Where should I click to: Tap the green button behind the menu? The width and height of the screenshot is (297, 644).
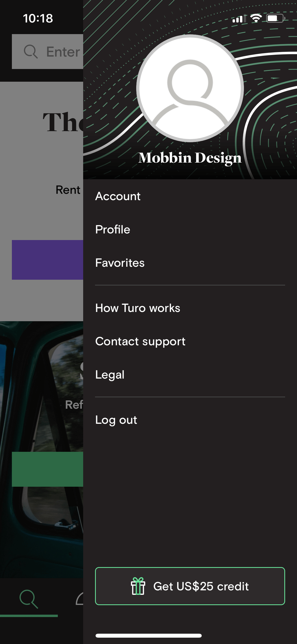48,469
